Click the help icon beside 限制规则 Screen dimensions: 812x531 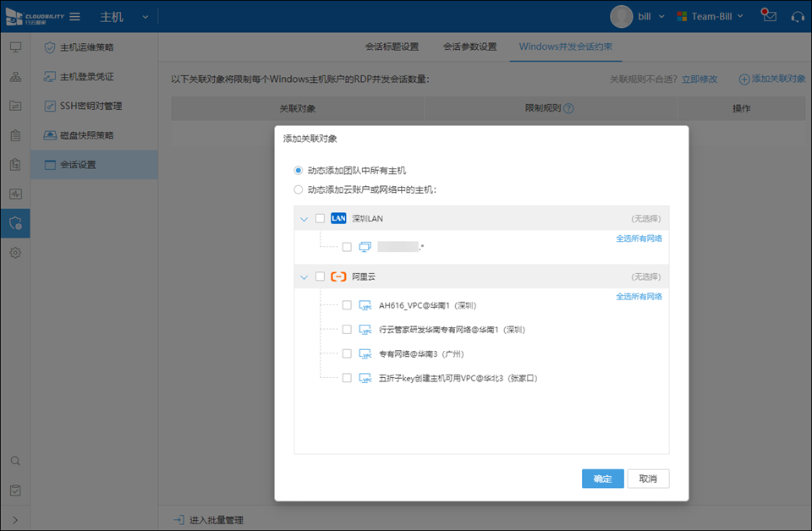(568, 109)
